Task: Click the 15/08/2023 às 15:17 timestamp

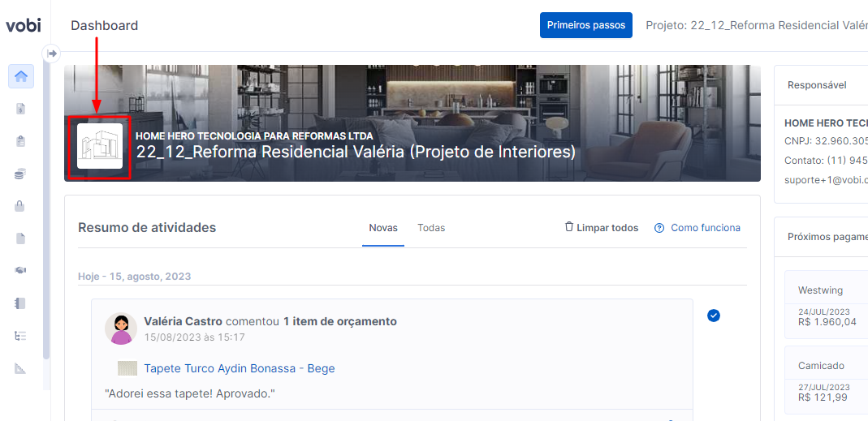Action: [194, 337]
